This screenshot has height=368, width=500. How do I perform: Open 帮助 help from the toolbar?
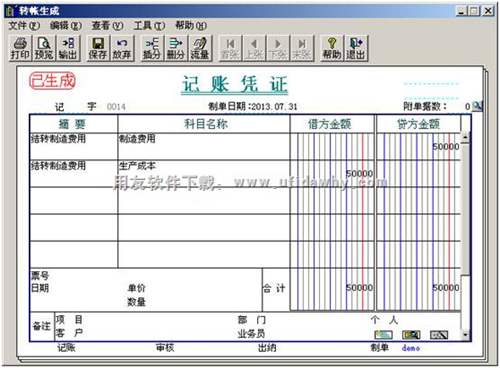click(x=332, y=48)
